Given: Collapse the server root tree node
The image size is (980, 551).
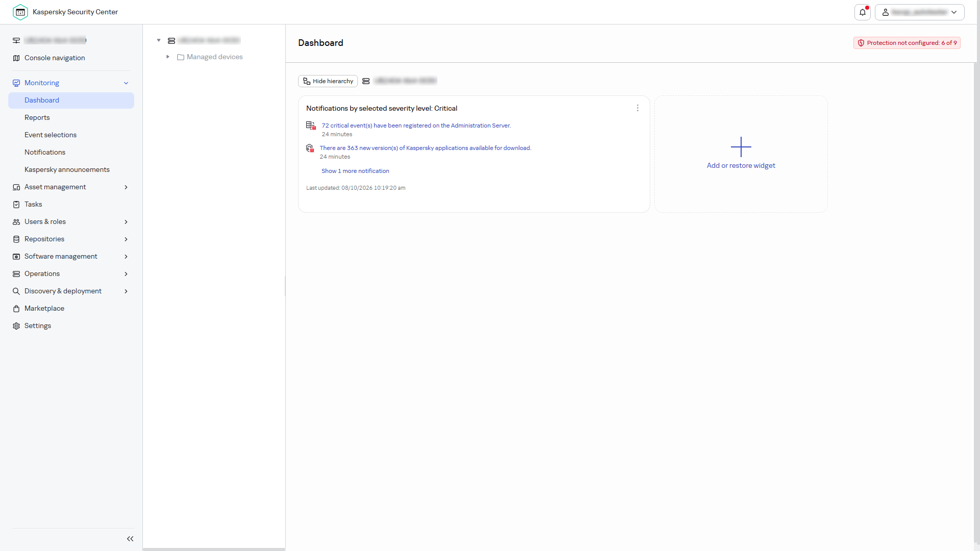Looking at the screenshot, I should tap(159, 40).
